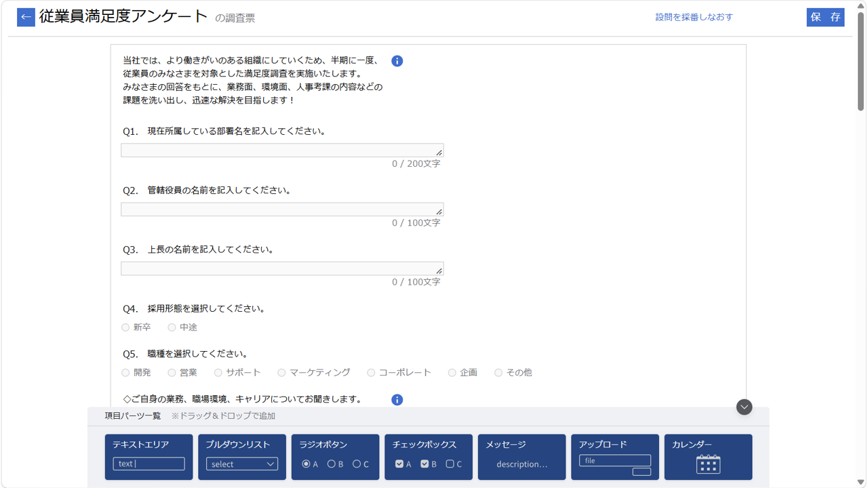Screen dimensions: 868x488
Task: Collapse the parts panel with the chevron button
Action: (744, 407)
